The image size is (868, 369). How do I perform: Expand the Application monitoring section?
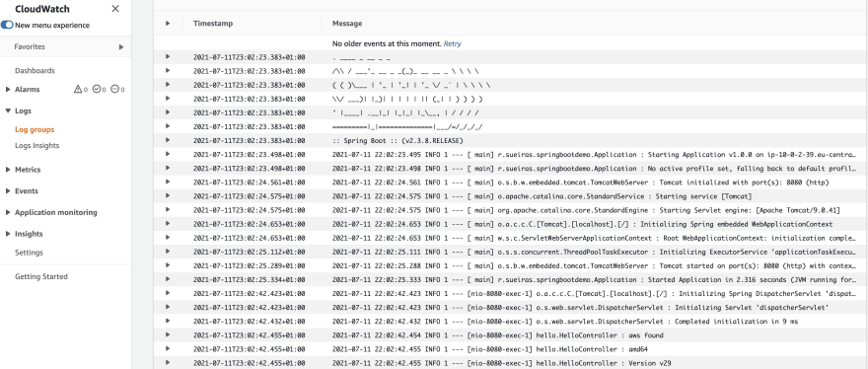(x=8, y=212)
